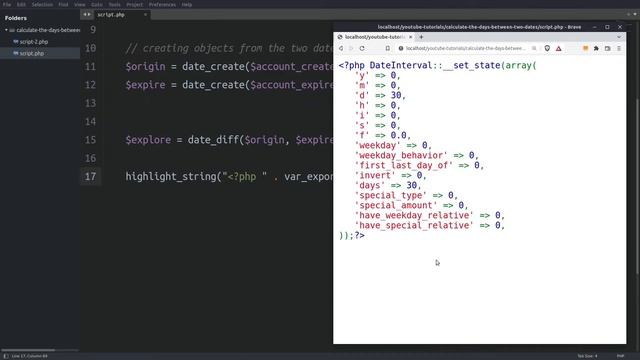Click the highlight_string function on line 17

coord(171,177)
